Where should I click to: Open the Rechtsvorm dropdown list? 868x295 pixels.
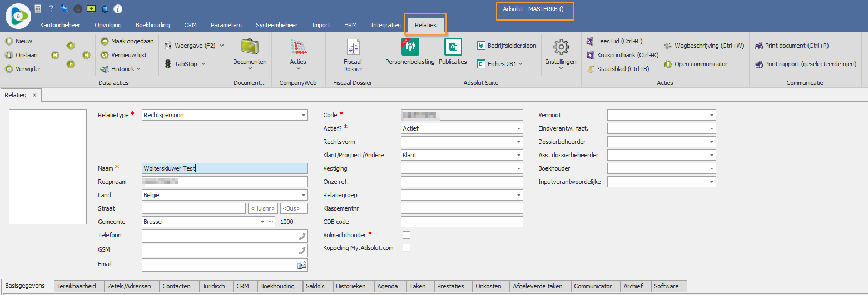coord(518,142)
